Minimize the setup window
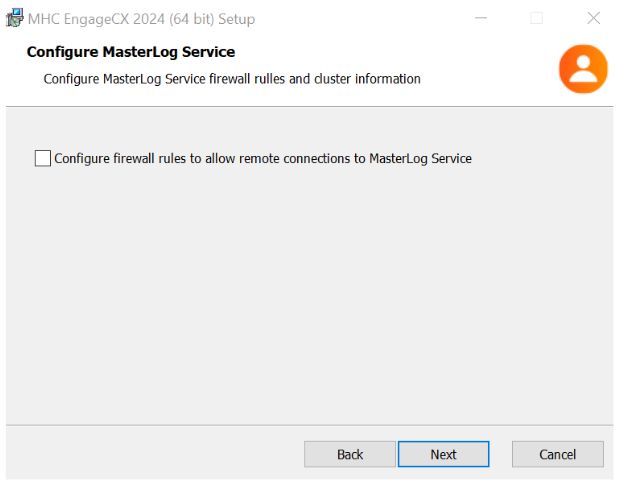This screenshot has width=617, height=485. pos(481,18)
